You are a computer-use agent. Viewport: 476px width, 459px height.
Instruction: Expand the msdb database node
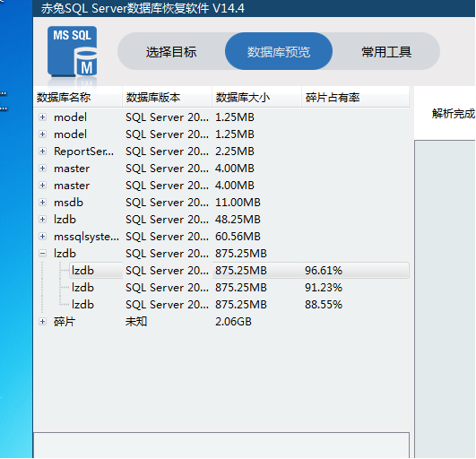point(42,203)
